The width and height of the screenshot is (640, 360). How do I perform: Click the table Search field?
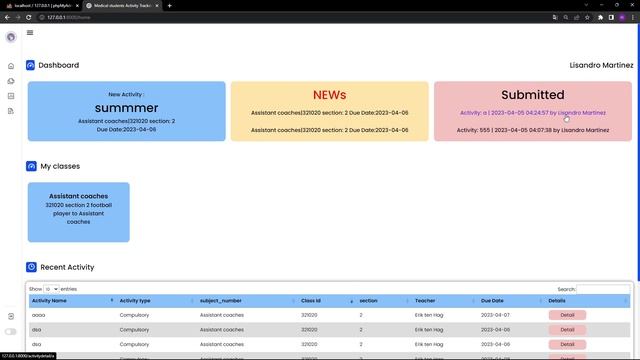[x=603, y=289]
